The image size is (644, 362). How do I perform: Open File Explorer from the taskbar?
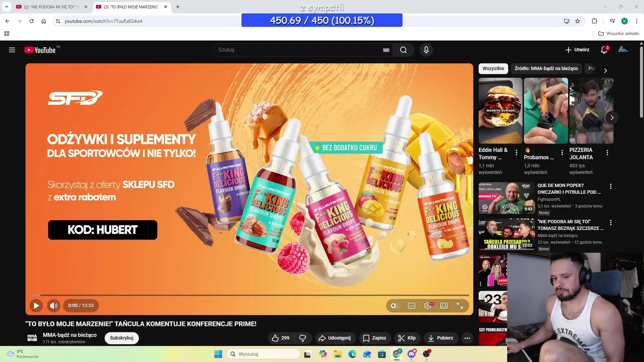point(338,354)
